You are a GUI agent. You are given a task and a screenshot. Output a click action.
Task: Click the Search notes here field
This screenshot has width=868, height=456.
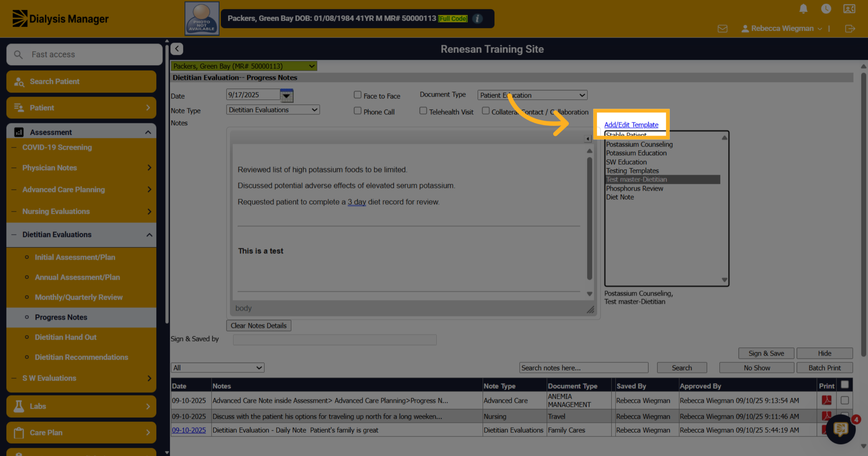pos(584,368)
